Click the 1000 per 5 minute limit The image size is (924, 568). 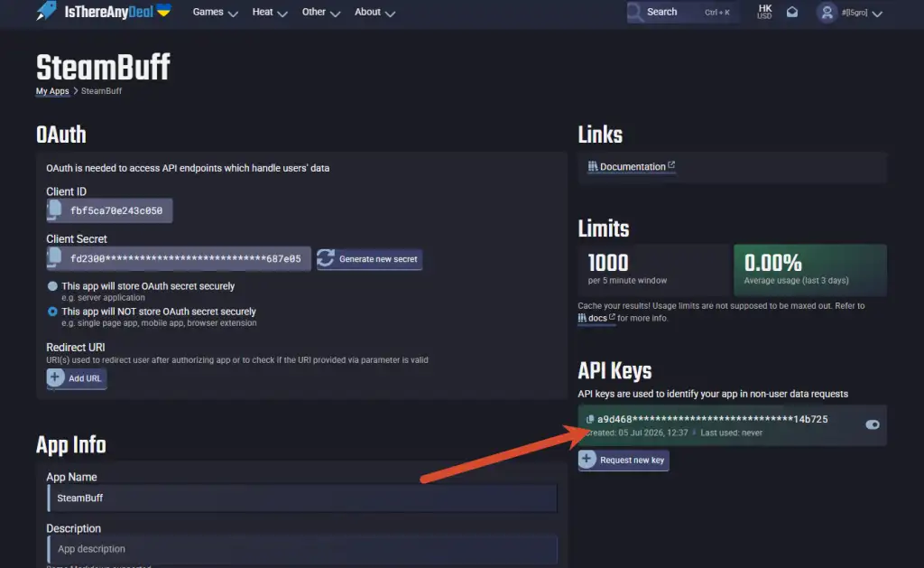[654, 269]
